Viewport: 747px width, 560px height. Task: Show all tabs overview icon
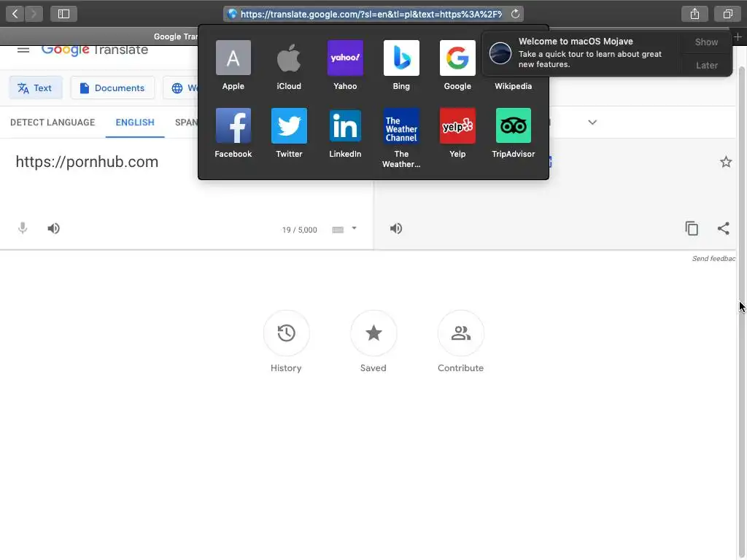click(x=727, y=14)
